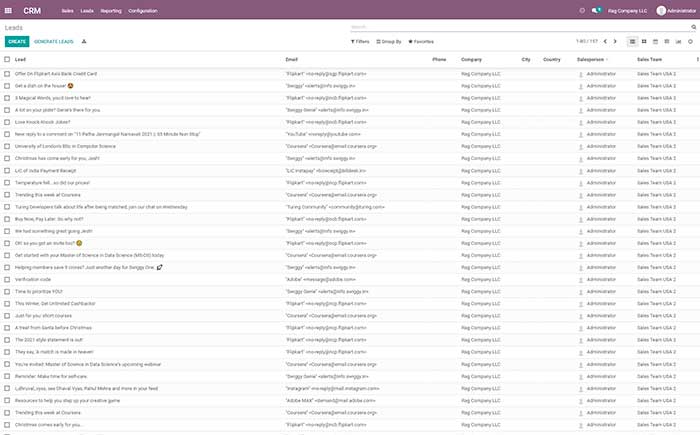Click the YouTube noreply email cell
Image resolution: width=700 pixels, height=435 pixels.
323,134
